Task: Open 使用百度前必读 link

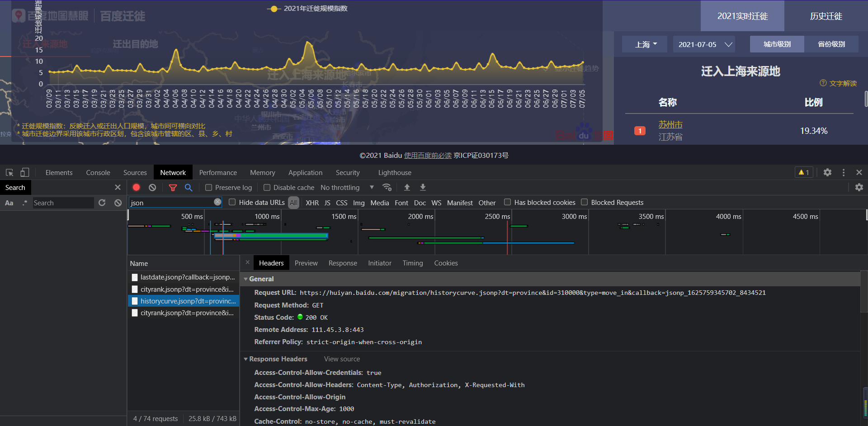Action: [x=428, y=155]
